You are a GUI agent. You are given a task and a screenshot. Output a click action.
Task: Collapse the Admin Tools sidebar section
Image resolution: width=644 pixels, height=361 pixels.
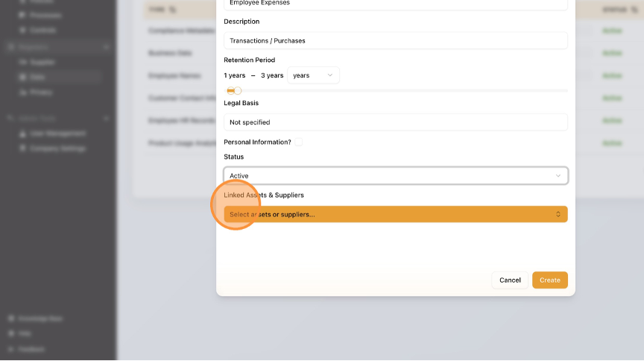106,118
